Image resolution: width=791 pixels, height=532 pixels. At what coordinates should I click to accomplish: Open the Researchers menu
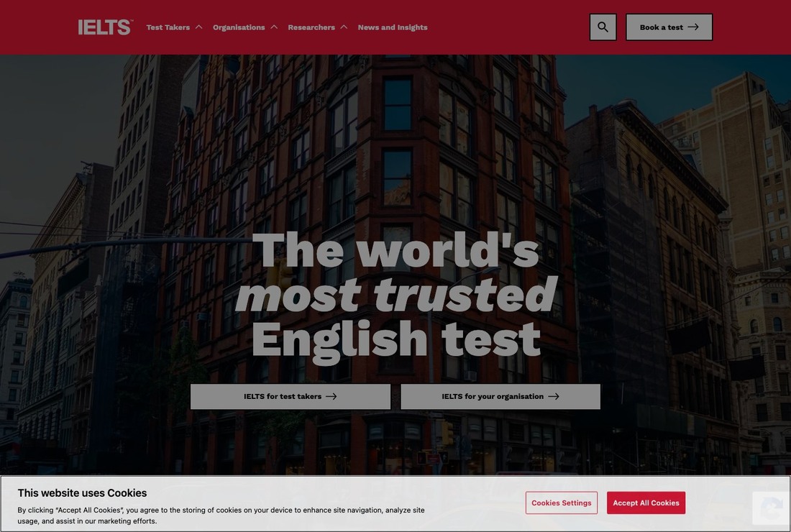coord(311,27)
